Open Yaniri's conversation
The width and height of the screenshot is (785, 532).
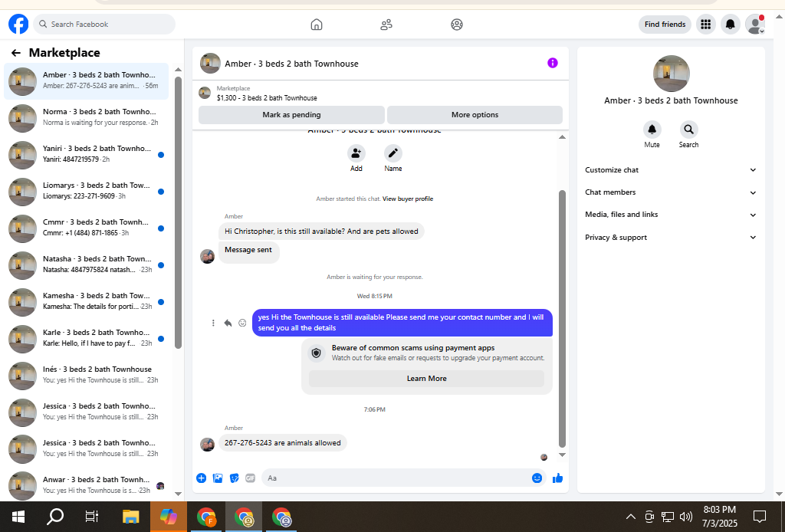(x=86, y=155)
